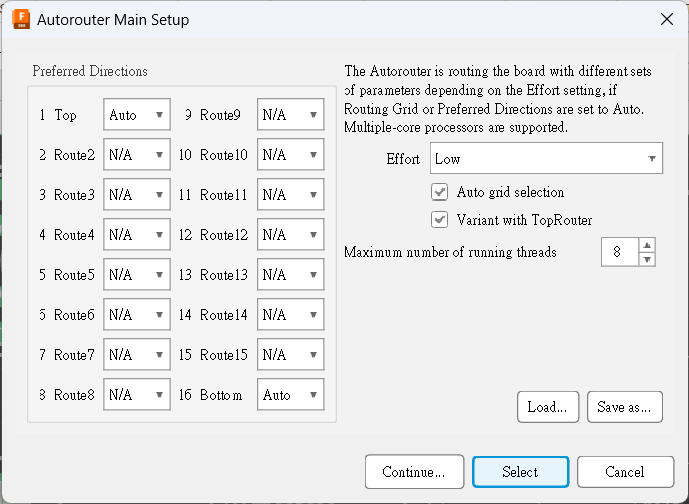The height and width of the screenshot is (504, 689).
Task: Open the Bottom layer direction dropdown
Action: [291, 395]
